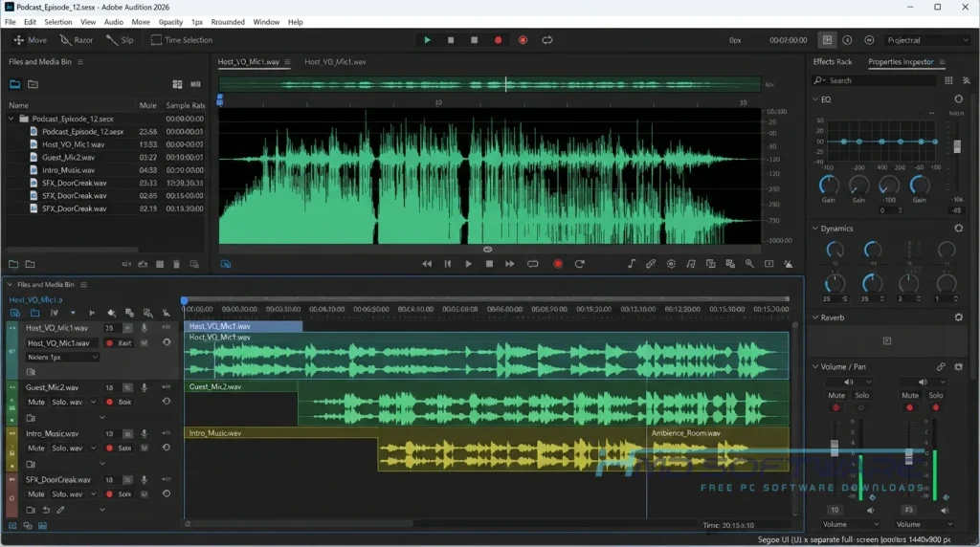
Task: Click the microphone icon on Guest_Mic2 track
Action: pos(144,387)
